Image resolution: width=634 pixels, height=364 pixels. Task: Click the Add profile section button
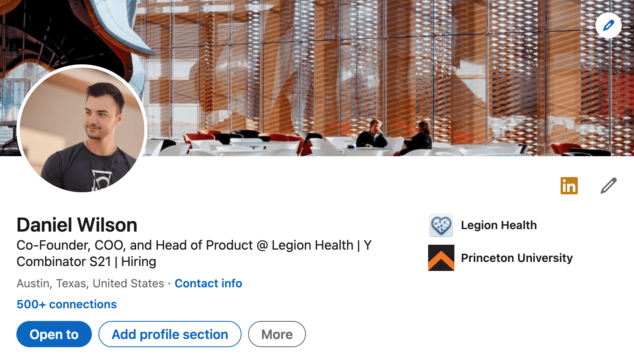[x=170, y=334]
